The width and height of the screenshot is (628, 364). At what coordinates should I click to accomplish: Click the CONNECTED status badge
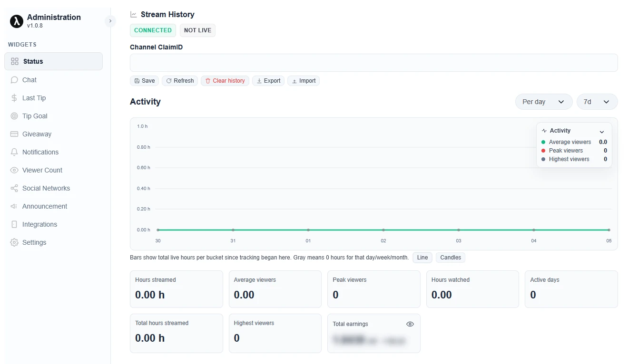[153, 30]
